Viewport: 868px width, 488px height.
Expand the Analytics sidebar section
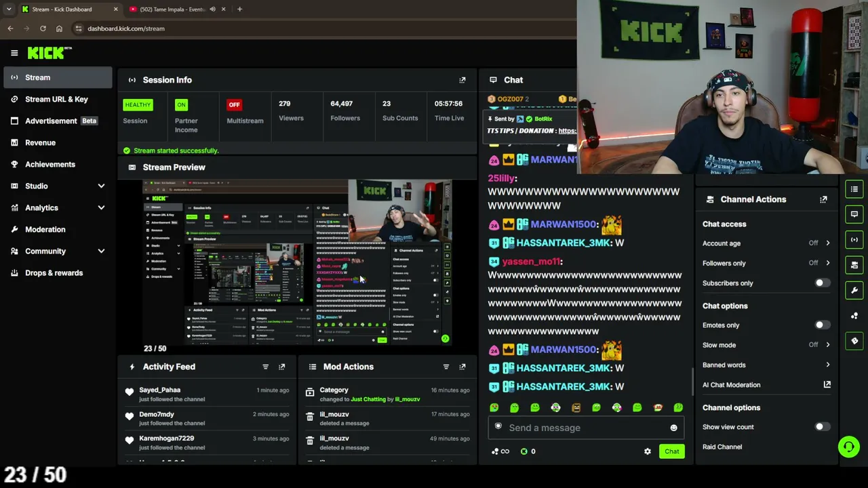point(101,207)
